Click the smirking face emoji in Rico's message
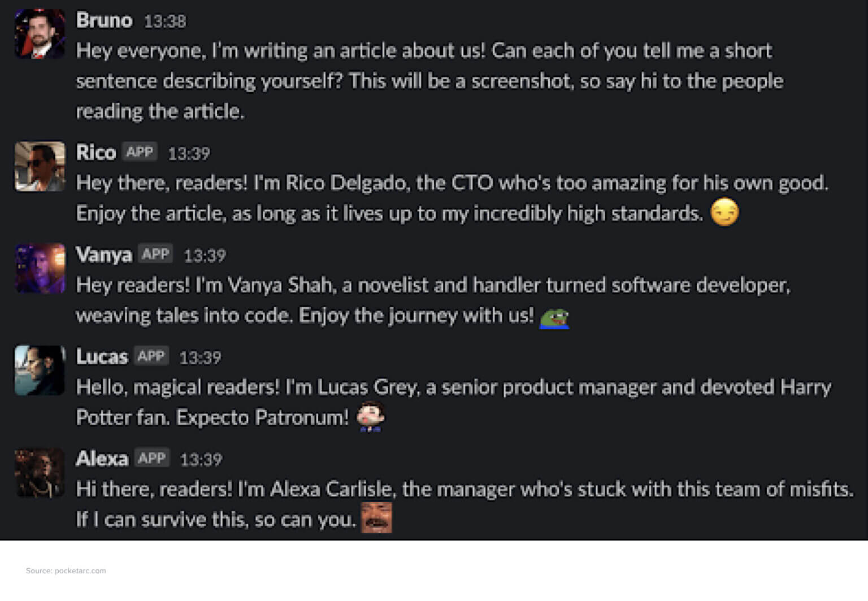Viewport: 868px width, 601px height. click(724, 212)
